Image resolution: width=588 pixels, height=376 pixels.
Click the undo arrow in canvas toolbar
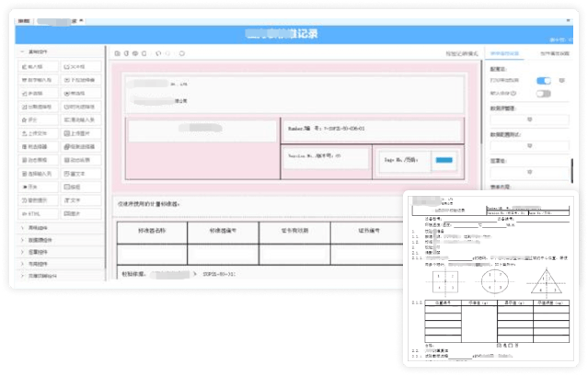click(x=158, y=54)
